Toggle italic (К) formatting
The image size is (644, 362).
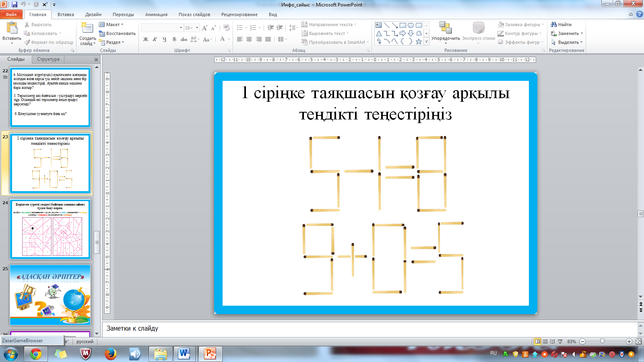pos(155,39)
